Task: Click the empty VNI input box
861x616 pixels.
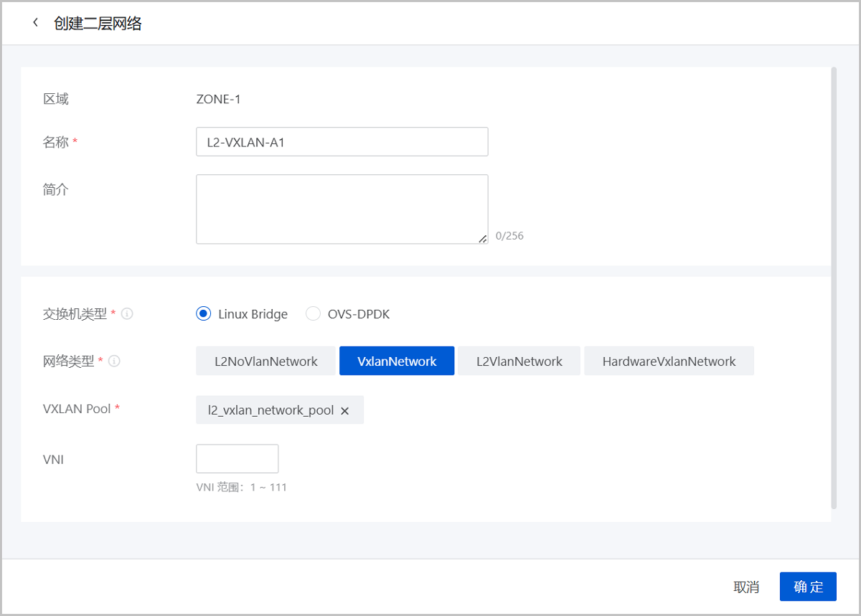Action: tap(237, 459)
